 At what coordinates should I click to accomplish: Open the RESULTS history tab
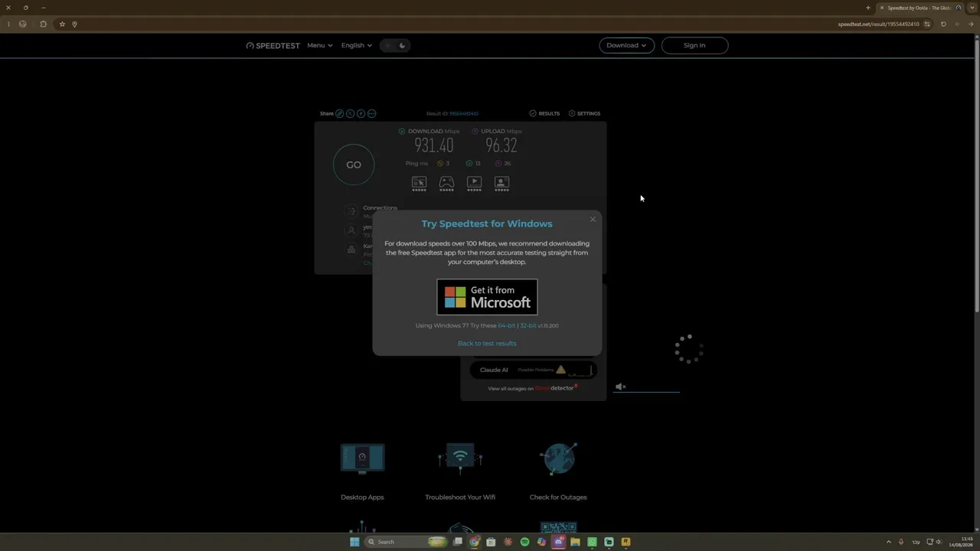point(544,113)
